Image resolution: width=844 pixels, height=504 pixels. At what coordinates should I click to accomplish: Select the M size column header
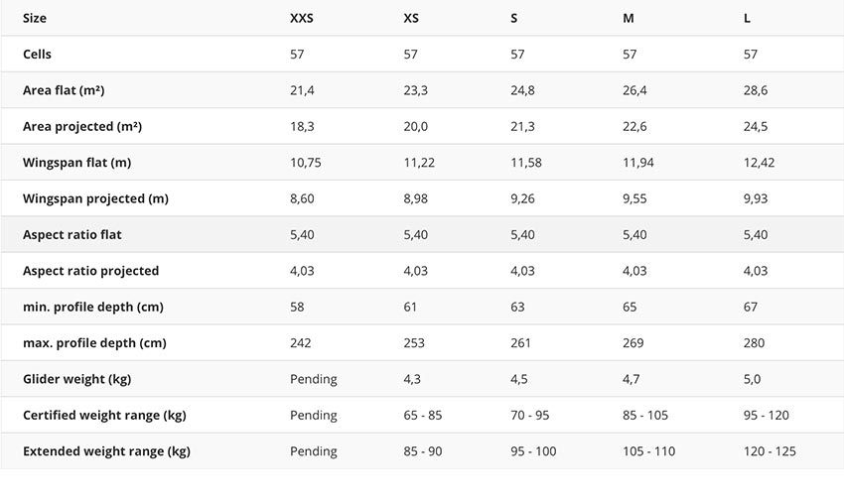pyautogui.click(x=629, y=18)
